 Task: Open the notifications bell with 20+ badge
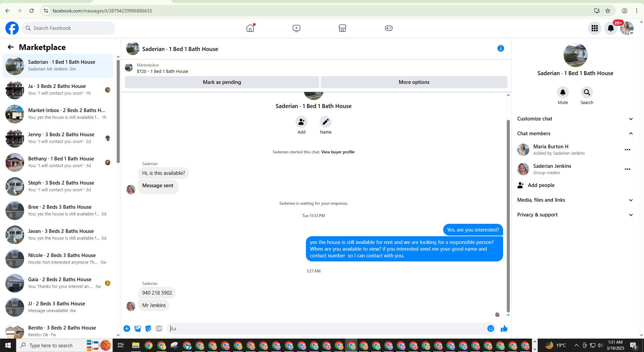611,28
